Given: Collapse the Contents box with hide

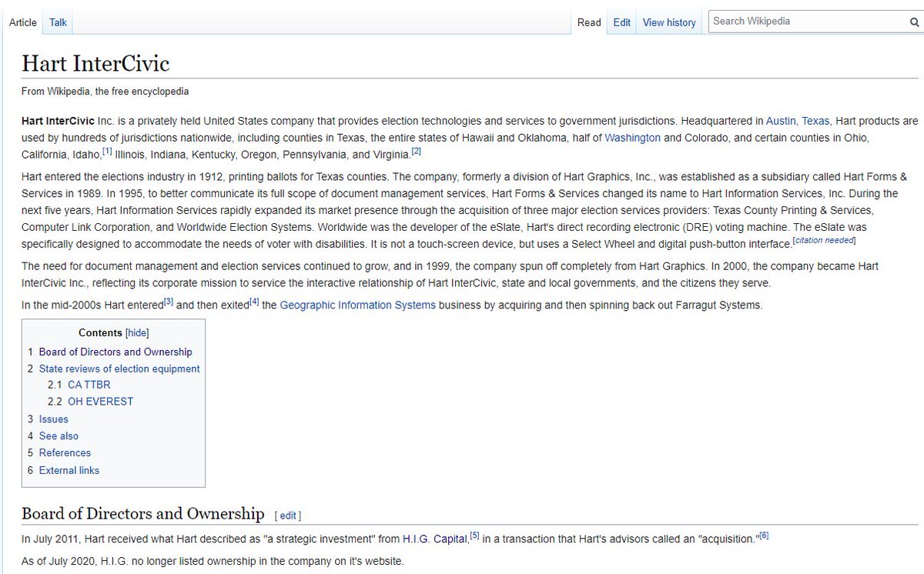Looking at the screenshot, I should click(x=137, y=333).
